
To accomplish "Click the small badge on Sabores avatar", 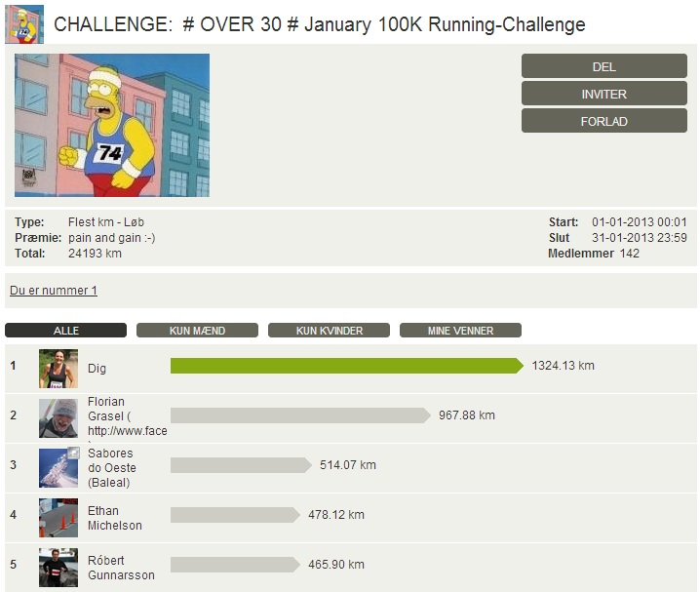I will [x=74, y=453].
